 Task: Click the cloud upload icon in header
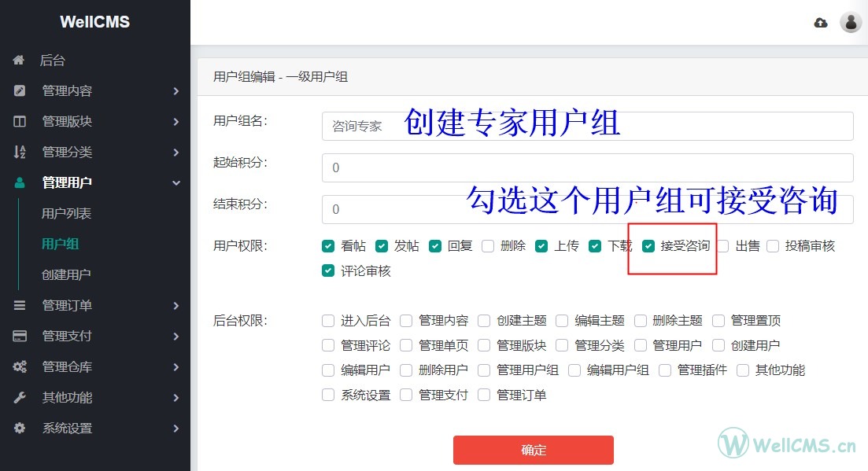821,23
